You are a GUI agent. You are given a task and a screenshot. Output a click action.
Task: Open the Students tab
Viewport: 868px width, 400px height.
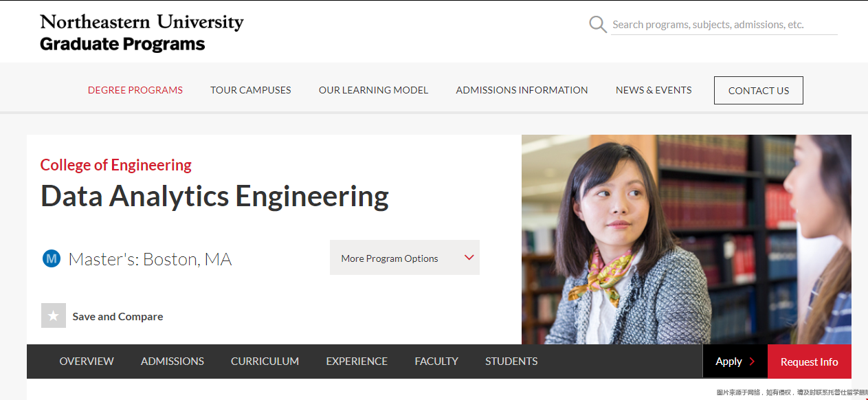tap(511, 362)
